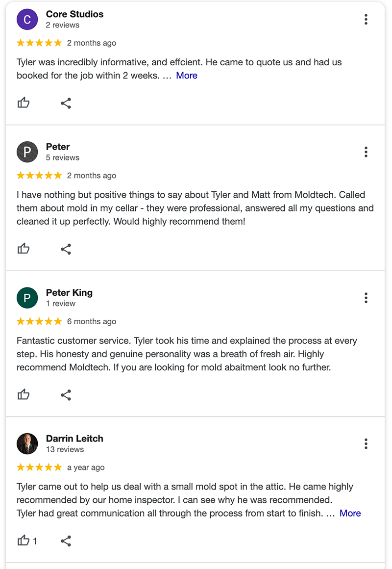Share Peter's review using the share icon
The image size is (392, 569).
point(66,249)
